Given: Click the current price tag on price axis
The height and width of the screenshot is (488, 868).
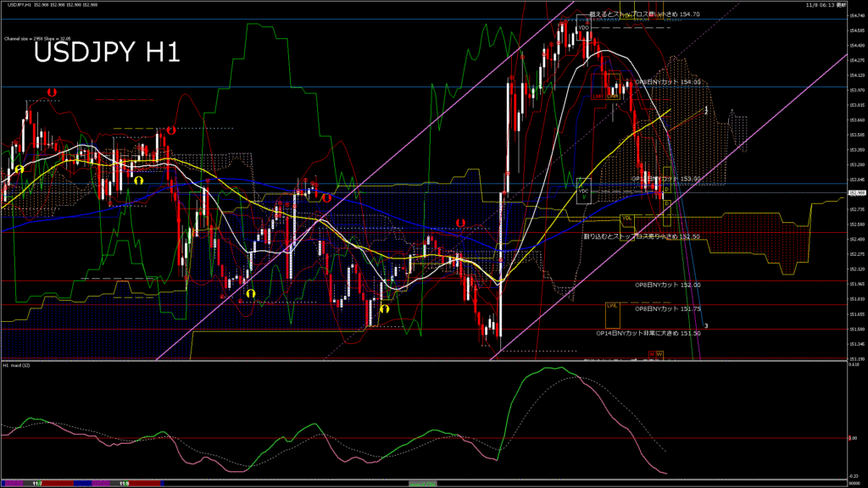Looking at the screenshot, I should (x=857, y=193).
